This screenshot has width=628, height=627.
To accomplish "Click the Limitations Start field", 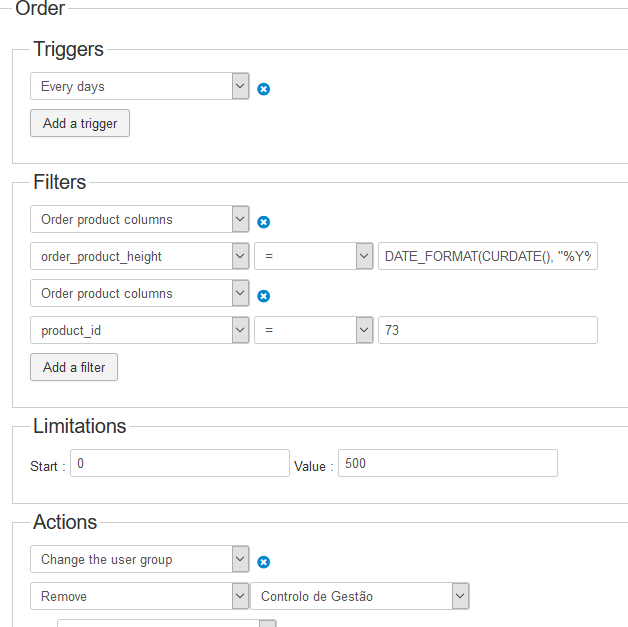I will click(x=179, y=464).
